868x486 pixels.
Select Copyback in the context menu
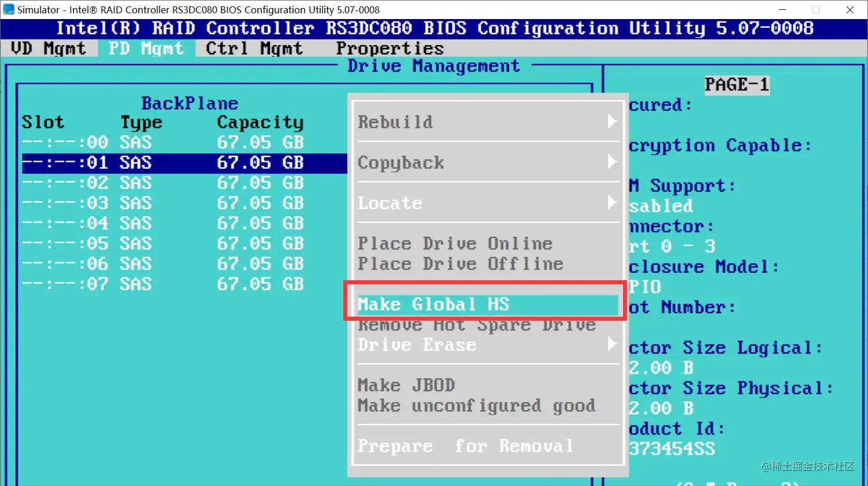401,162
